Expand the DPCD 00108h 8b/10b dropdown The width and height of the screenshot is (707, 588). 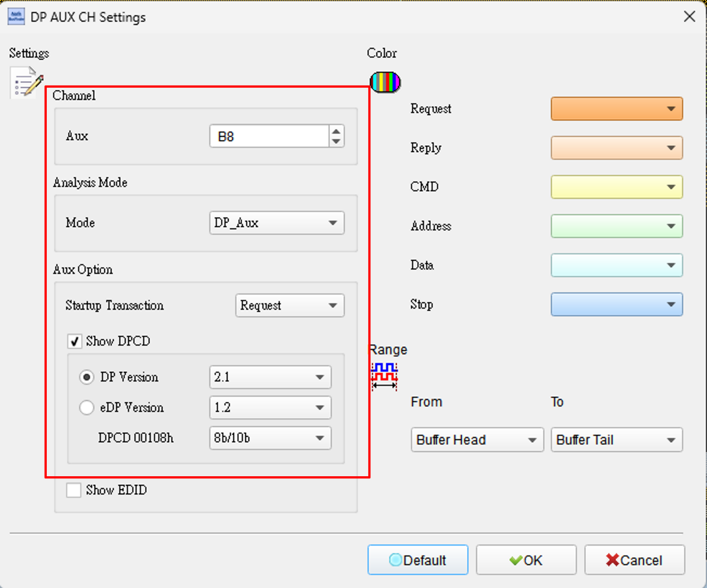click(270, 438)
